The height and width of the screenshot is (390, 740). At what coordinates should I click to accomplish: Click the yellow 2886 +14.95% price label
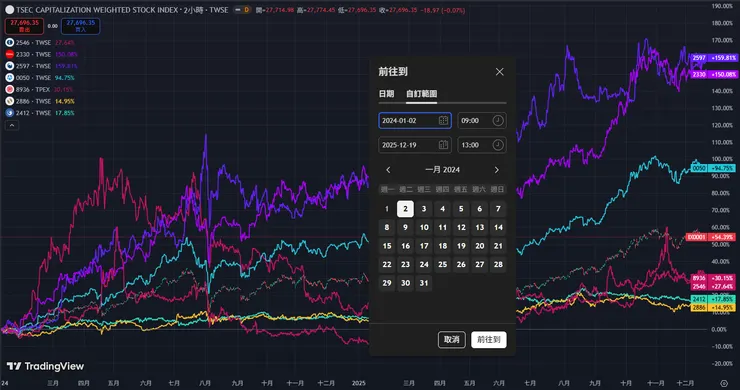pyautogui.click(x=713, y=307)
